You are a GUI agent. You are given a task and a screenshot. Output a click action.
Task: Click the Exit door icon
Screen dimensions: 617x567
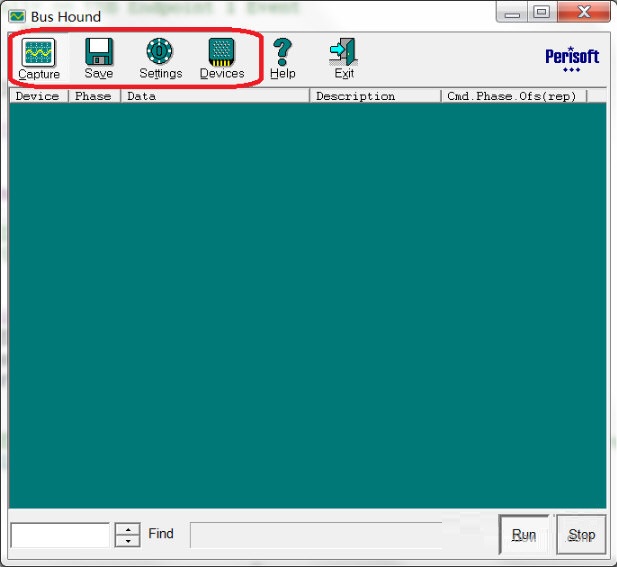tap(344, 52)
